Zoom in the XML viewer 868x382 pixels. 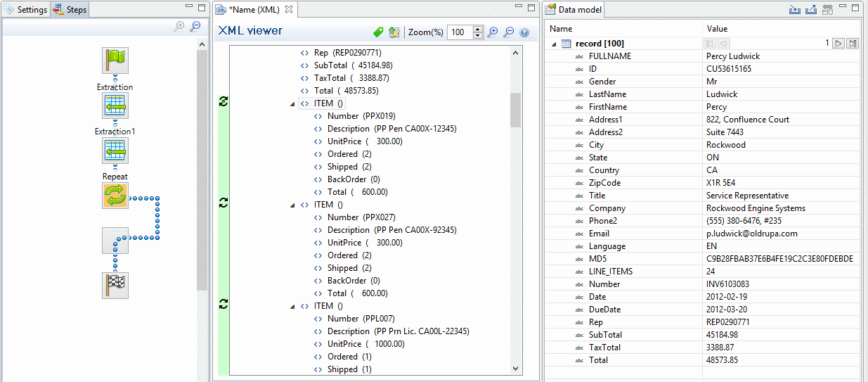(493, 32)
